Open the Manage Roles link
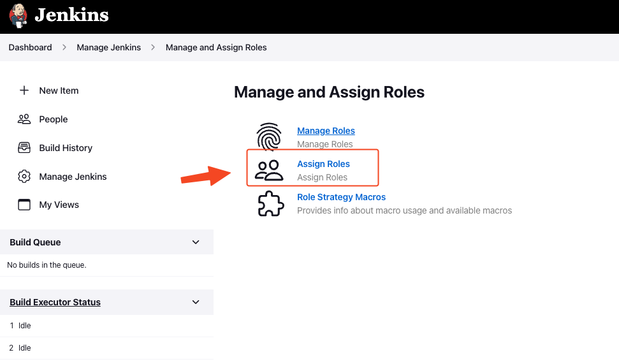This screenshot has width=619, height=364. coord(326,131)
